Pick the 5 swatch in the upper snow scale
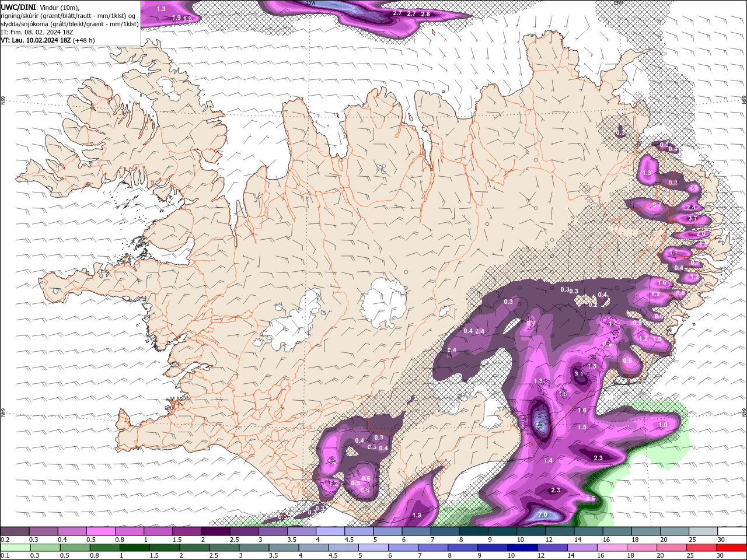 [388, 531]
